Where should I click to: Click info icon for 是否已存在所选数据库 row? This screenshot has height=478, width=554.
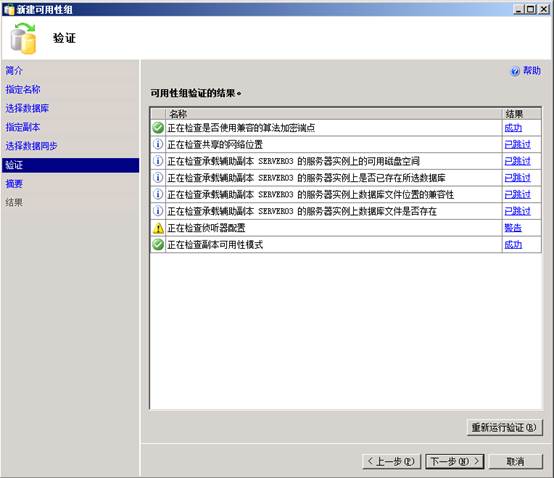(158, 177)
